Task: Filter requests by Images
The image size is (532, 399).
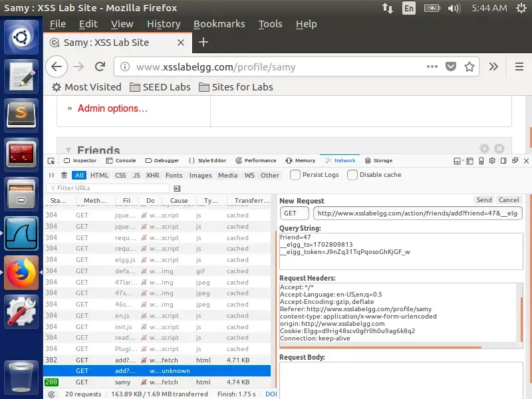Action: point(201,175)
